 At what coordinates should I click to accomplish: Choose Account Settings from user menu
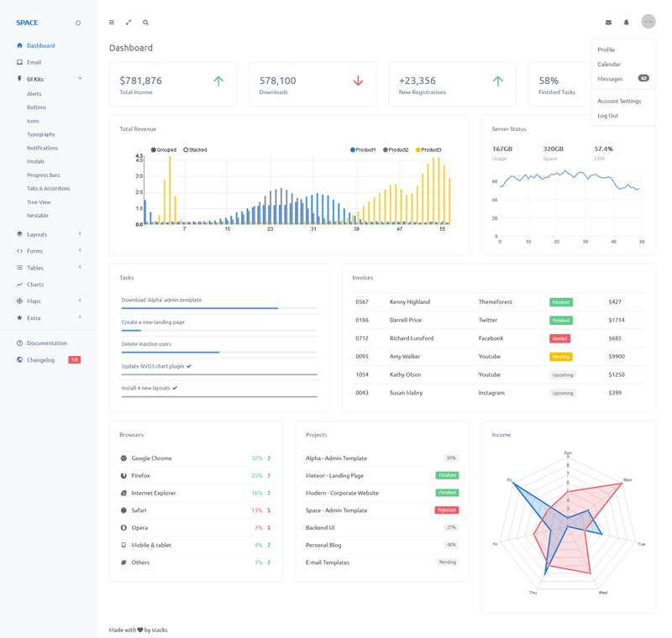click(619, 101)
